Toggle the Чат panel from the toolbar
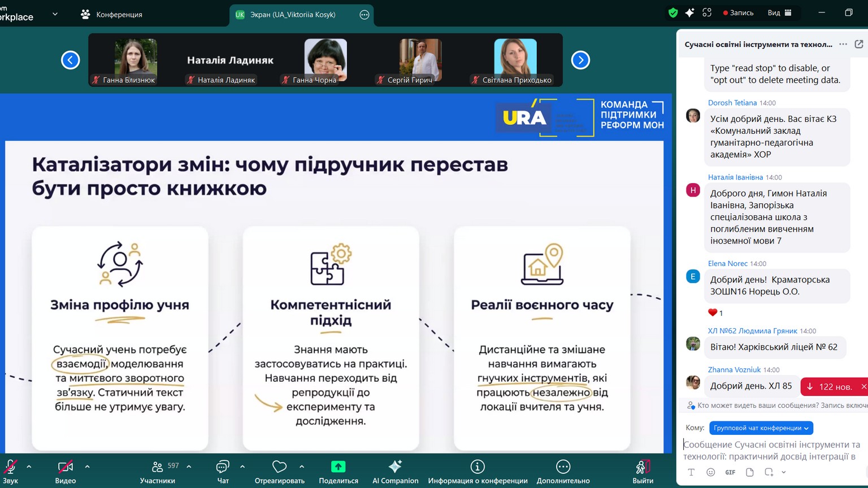Viewport: 868px width, 488px height. (x=223, y=472)
